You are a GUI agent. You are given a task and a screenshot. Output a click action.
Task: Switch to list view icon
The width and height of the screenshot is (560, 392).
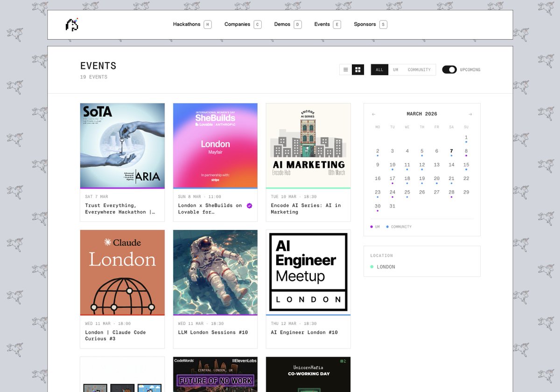pos(346,69)
